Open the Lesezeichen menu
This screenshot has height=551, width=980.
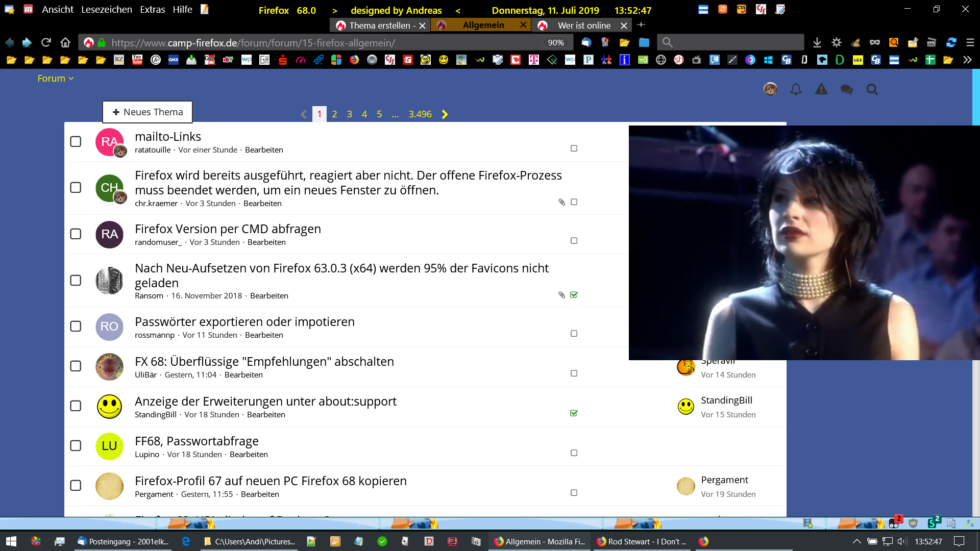pos(106,10)
